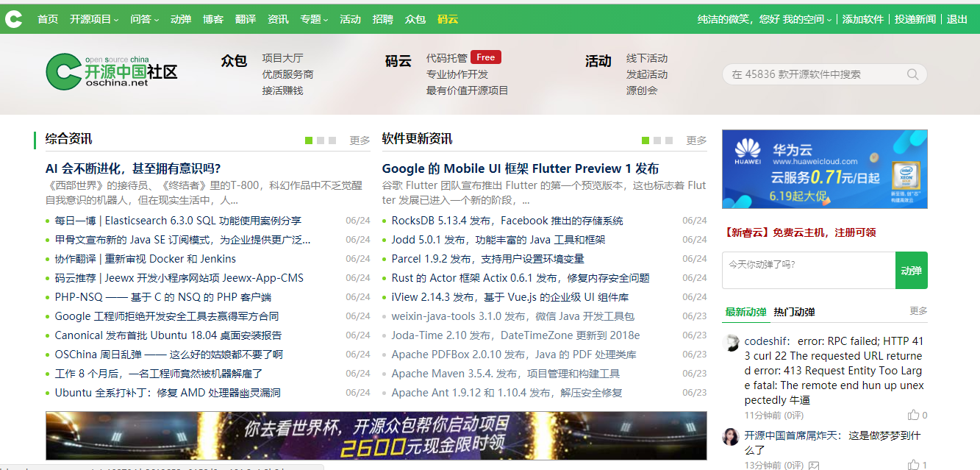Open 源创会 link
Image resolution: width=980 pixels, height=470 pixels.
point(642,90)
